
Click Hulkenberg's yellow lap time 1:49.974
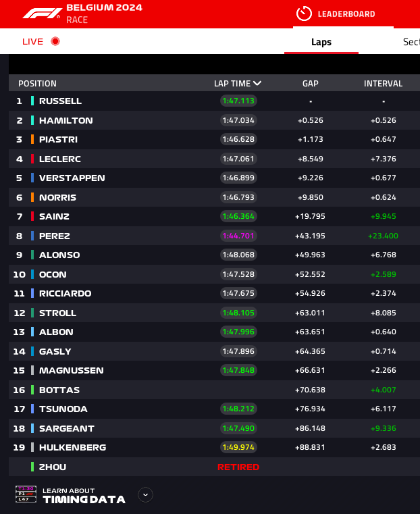pyautogui.click(x=238, y=447)
